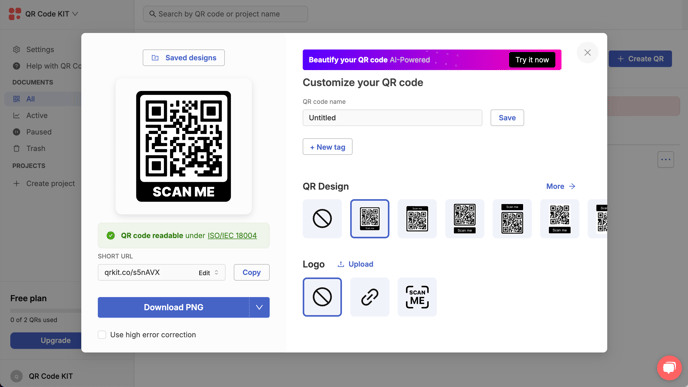The height and width of the screenshot is (387, 688).
Task: Click the Upgrade plan button
Action: click(x=46, y=340)
